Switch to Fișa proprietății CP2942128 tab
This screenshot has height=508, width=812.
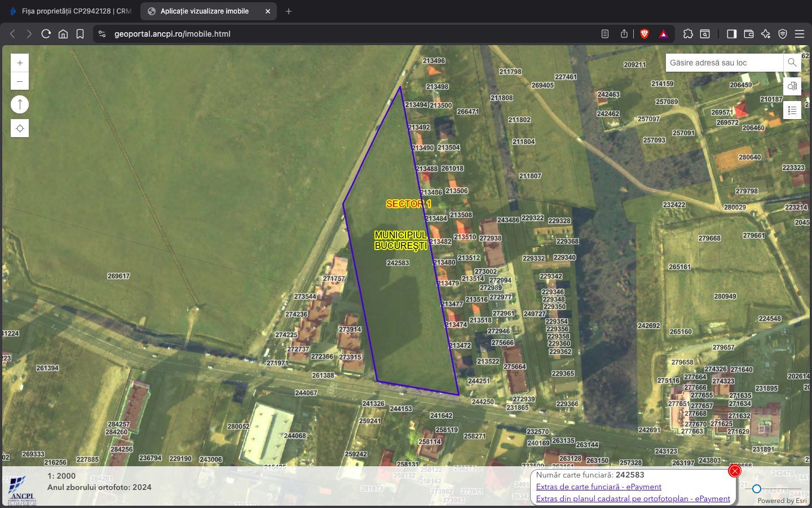pos(70,11)
